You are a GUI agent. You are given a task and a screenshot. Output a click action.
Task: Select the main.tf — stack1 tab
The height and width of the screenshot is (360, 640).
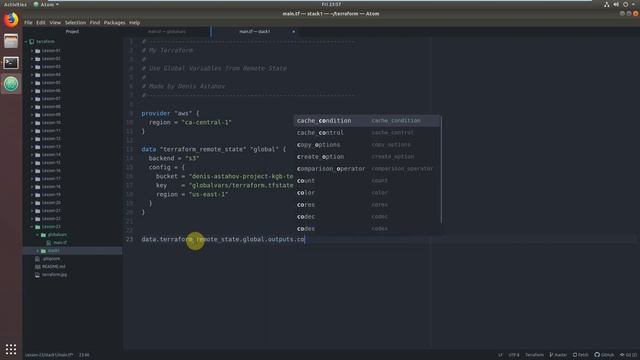[255, 31]
